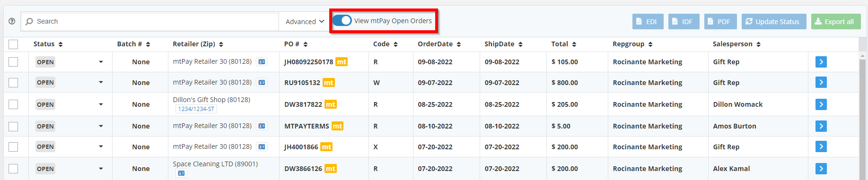Sort by Total column arrows
Image resolution: width=868 pixels, height=180 pixels.
[x=574, y=44]
